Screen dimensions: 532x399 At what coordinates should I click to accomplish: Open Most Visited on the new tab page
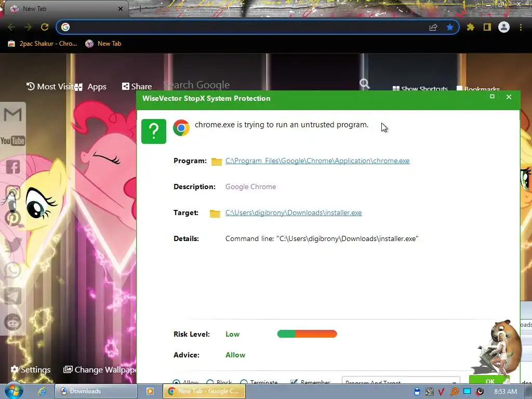click(x=50, y=87)
